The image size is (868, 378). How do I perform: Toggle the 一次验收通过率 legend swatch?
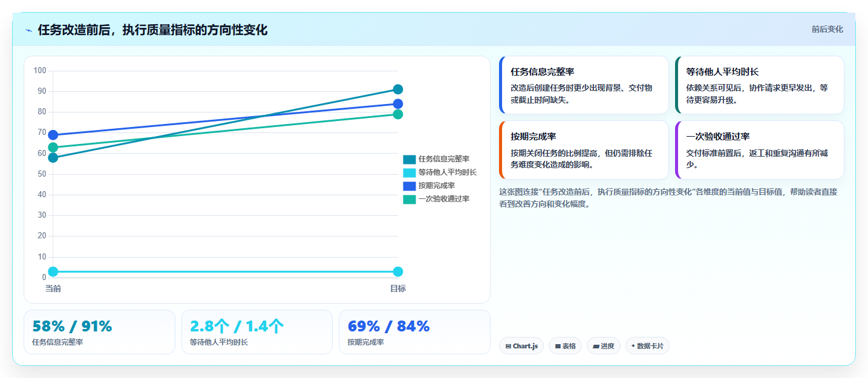coord(410,199)
